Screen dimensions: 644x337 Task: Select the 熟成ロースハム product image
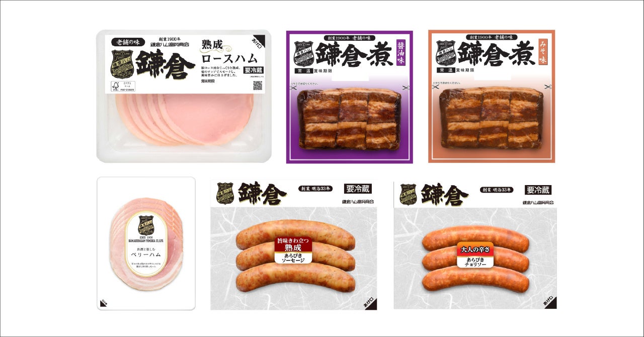pos(184,96)
